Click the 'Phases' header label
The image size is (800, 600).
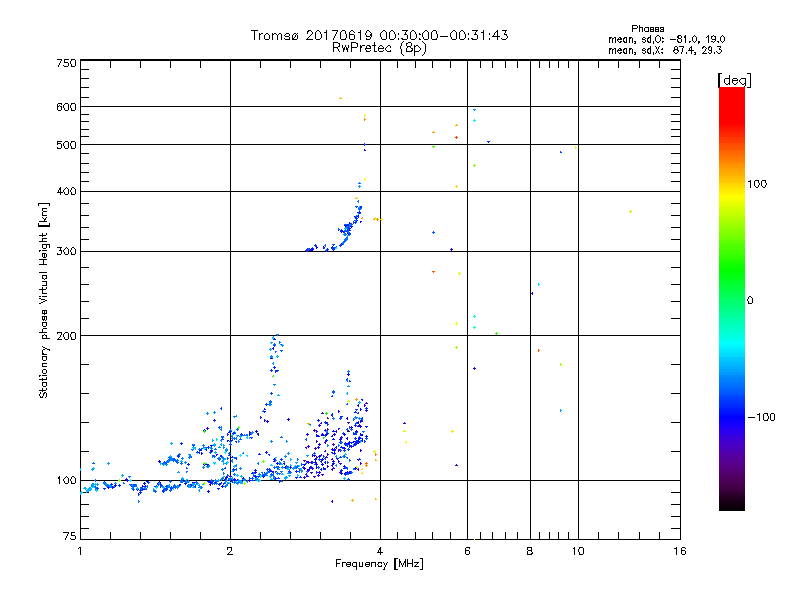[x=647, y=29]
